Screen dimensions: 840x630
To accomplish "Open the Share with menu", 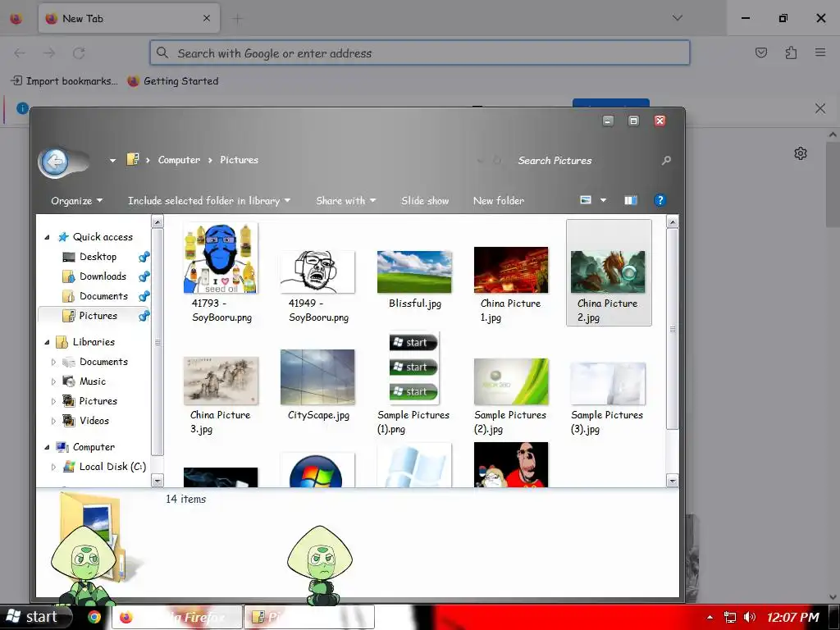I will coord(345,201).
